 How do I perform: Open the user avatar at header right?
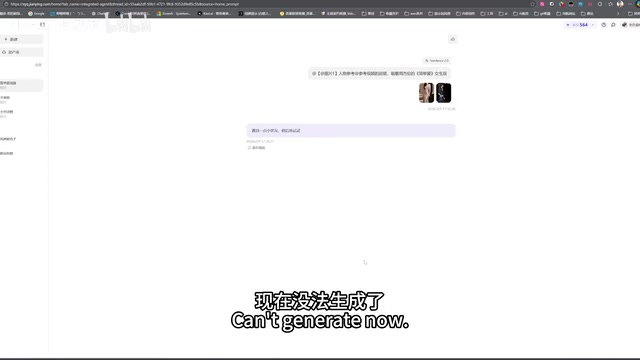[x=624, y=25]
